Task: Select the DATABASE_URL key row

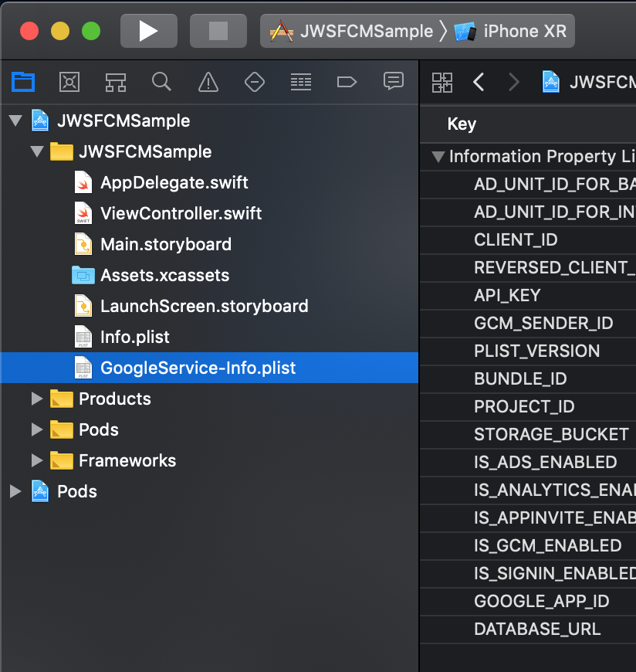Action: [528, 630]
